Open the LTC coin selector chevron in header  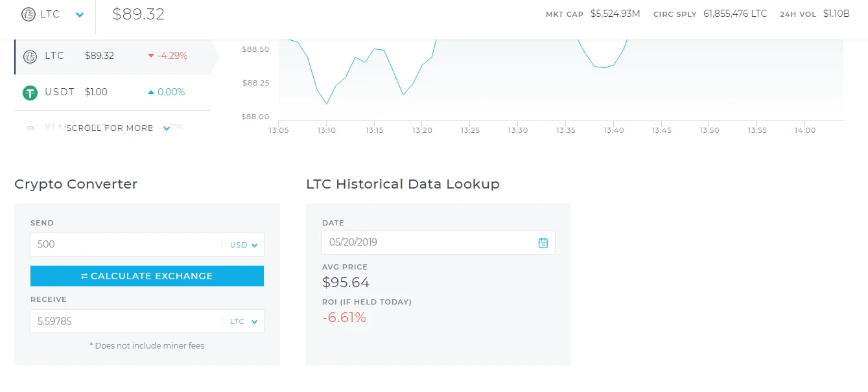[x=80, y=15]
